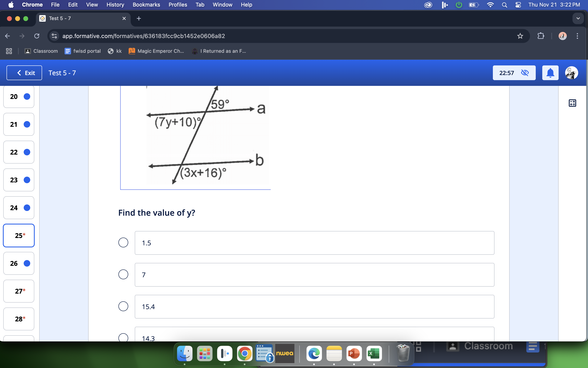Launch Finder from the dock
This screenshot has width=588, height=368.
point(185,353)
